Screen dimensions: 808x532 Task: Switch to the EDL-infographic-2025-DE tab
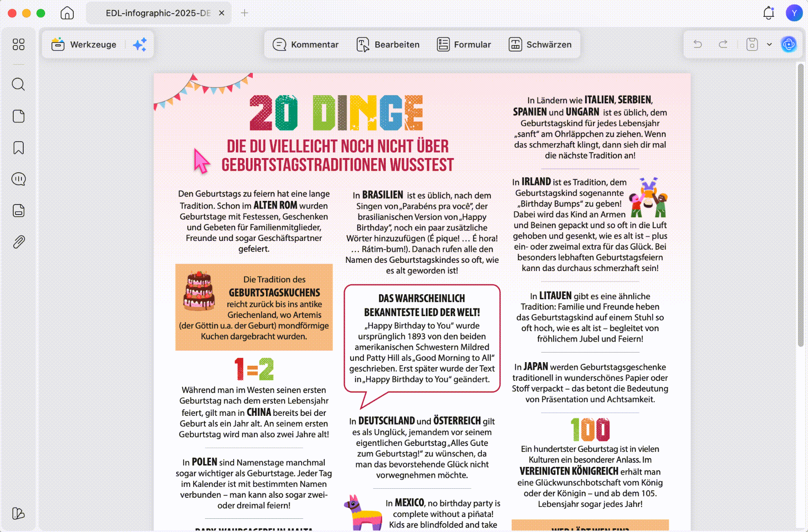click(158, 13)
